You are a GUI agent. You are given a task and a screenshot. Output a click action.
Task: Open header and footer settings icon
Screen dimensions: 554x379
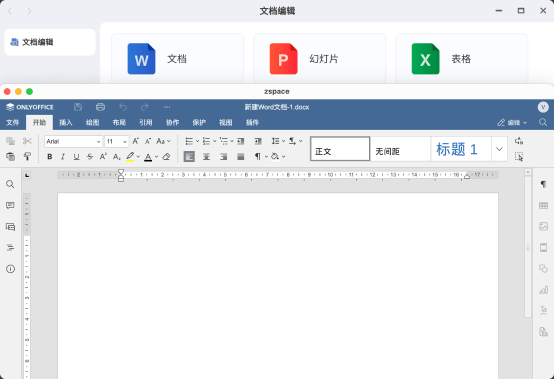[543, 247]
